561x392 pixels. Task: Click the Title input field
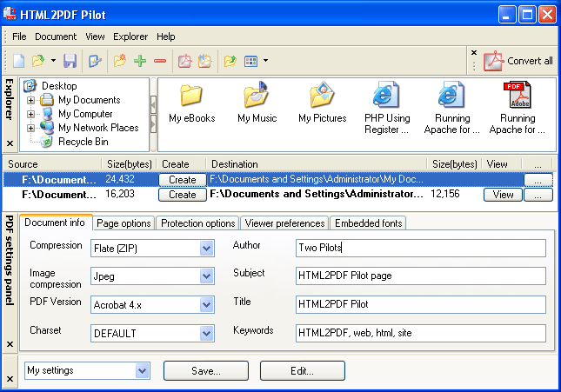pyautogui.click(x=421, y=304)
